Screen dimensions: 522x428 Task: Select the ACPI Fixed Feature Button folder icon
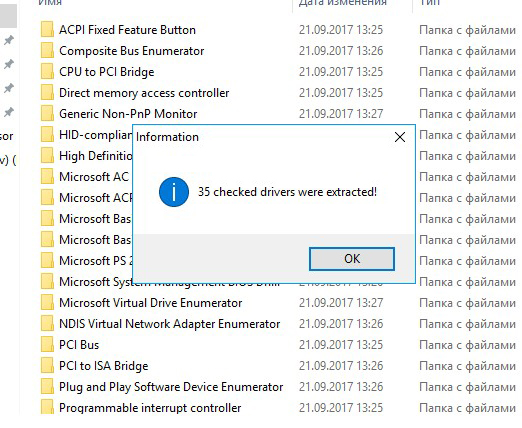47,30
